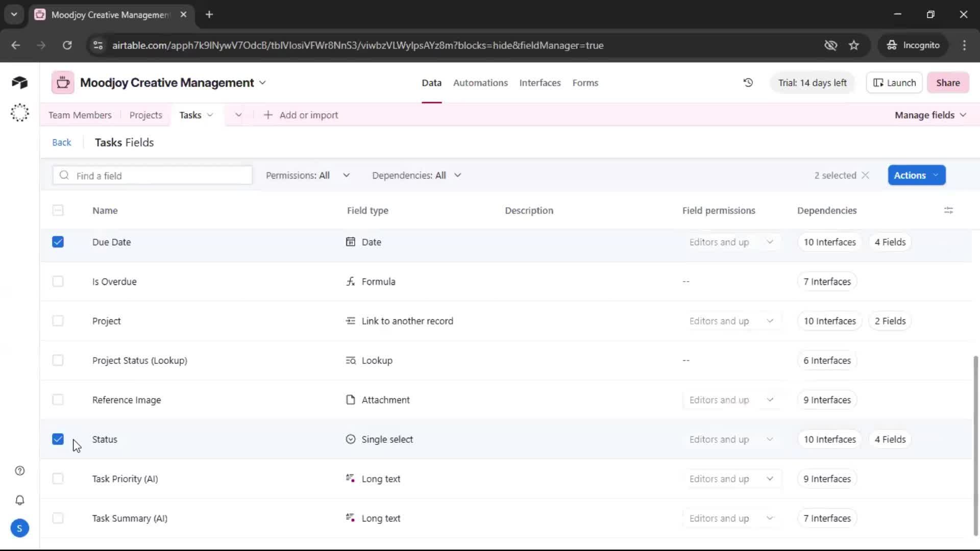
Task: Open Due Date permissions dropdown
Action: (x=731, y=242)
